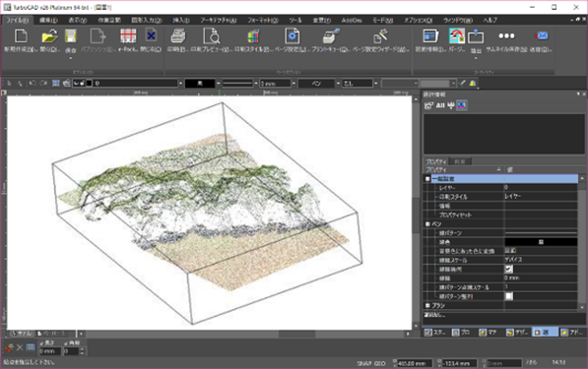Collapse the first general properties group

click(x=427, y=179)
